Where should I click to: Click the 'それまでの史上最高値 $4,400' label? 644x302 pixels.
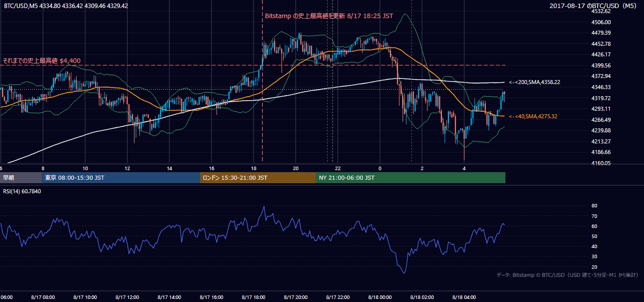coord(41,61)
